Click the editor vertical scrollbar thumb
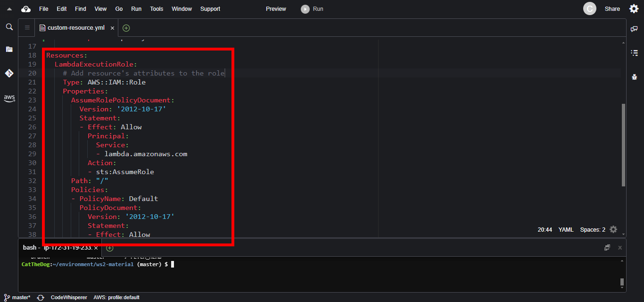 [x=623, y=144]
